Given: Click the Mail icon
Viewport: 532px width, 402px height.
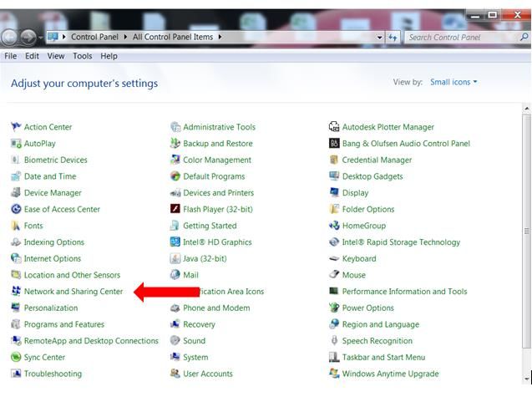Looking at the screenshot, I should point(175,275).
